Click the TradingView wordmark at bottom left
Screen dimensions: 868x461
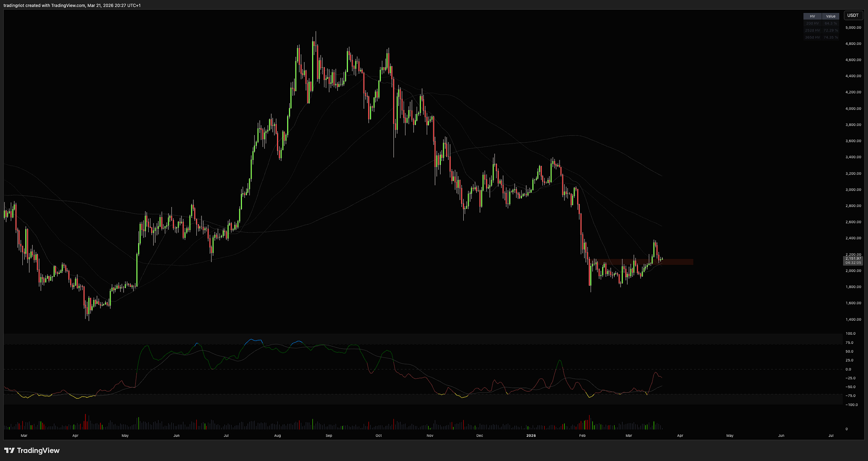[38, 451]
